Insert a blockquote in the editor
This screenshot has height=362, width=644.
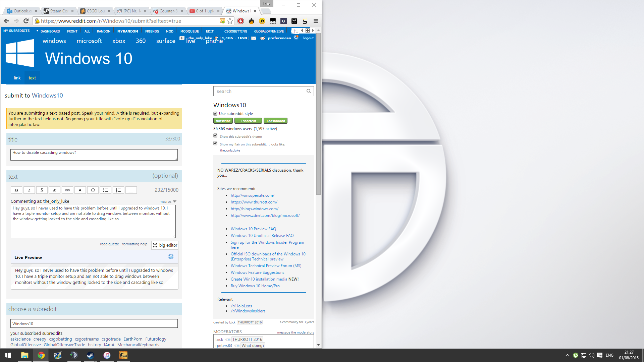[x=80, y=190]
